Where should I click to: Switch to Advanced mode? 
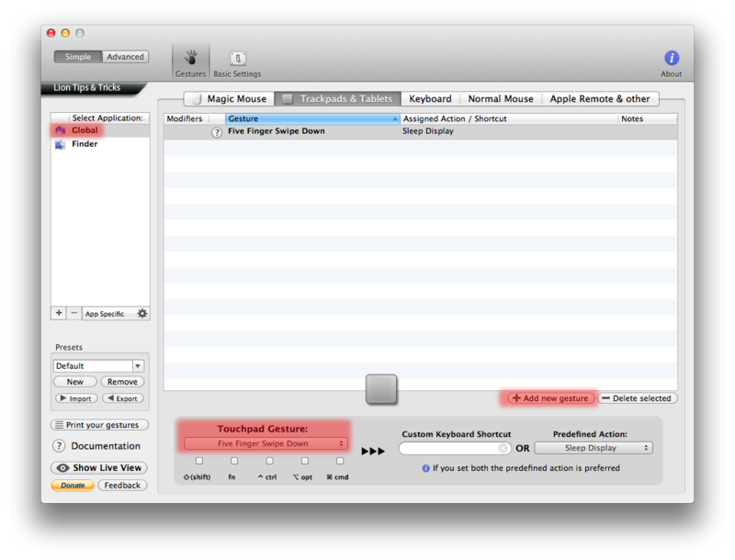(125, 57)
